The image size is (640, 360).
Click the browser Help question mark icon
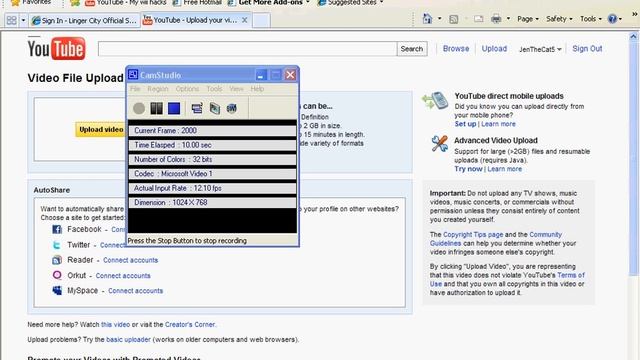(612, 19)
